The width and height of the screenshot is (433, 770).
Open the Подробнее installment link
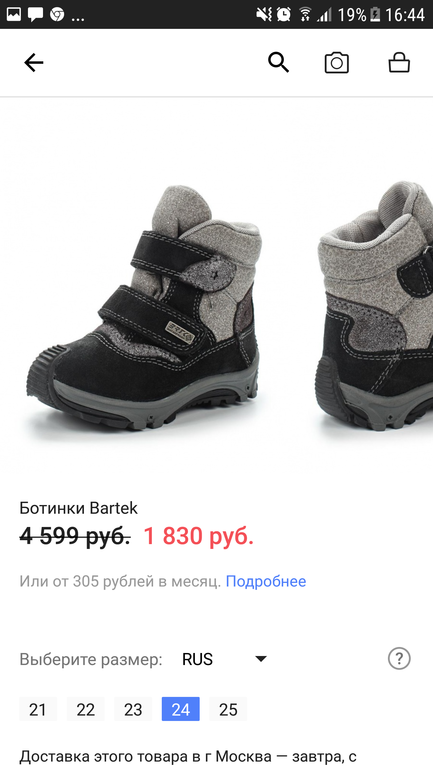pyautogui.click(x=266, y=581)
